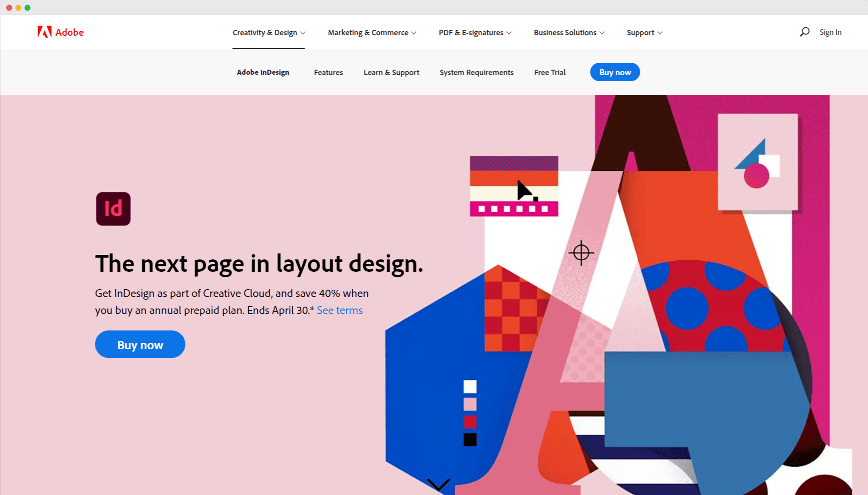Click the InDesign Id app icon

click(113, 209)
